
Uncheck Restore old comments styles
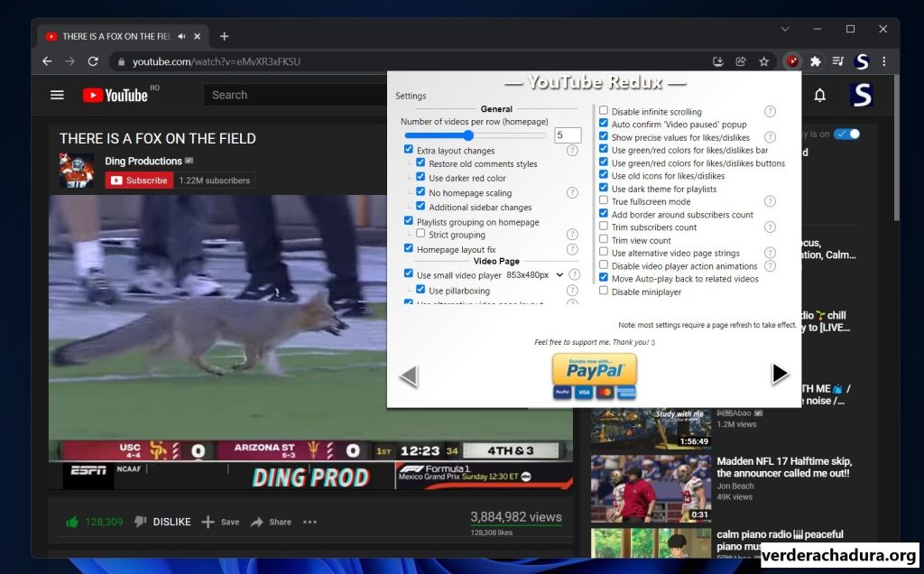click(x=420, y=162)
